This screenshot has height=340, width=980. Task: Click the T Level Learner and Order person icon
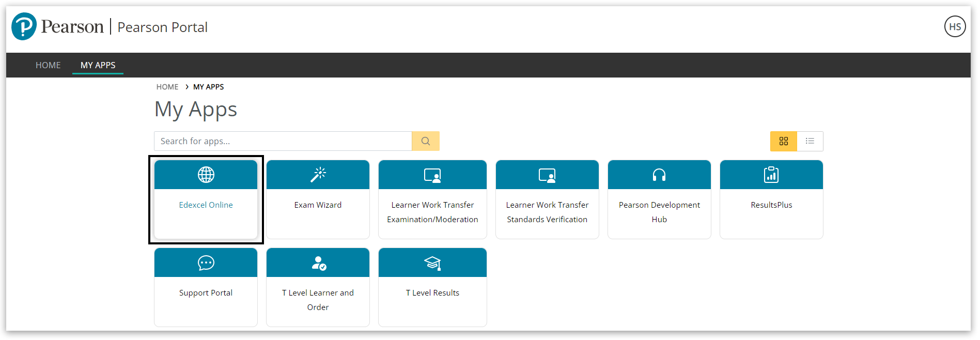point(318,263)
